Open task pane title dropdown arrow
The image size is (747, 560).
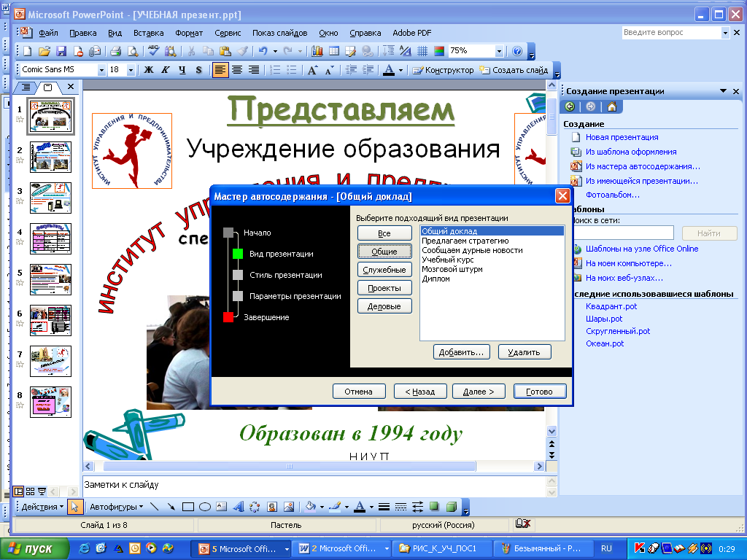click(x=723, y=91)
